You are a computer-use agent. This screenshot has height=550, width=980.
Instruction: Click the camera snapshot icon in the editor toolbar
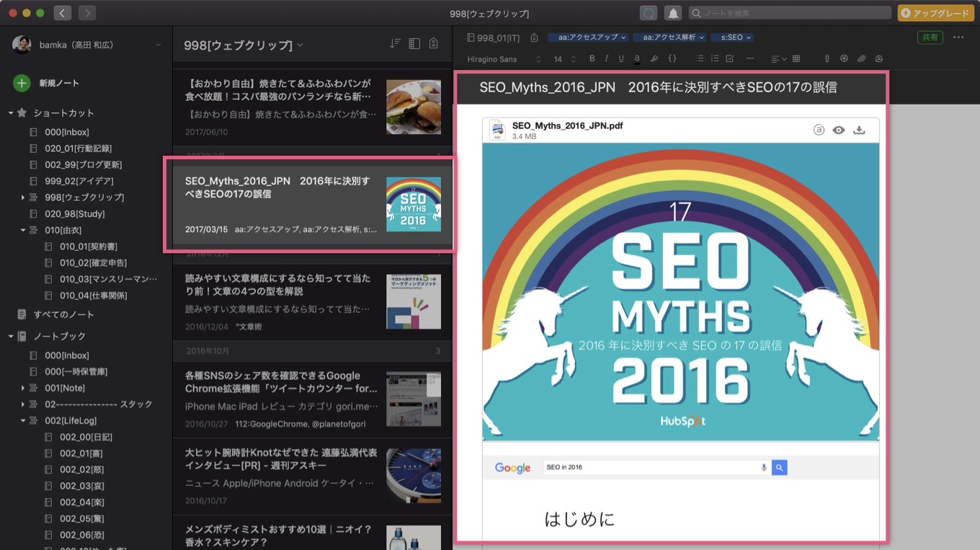[x=844, y=58]
